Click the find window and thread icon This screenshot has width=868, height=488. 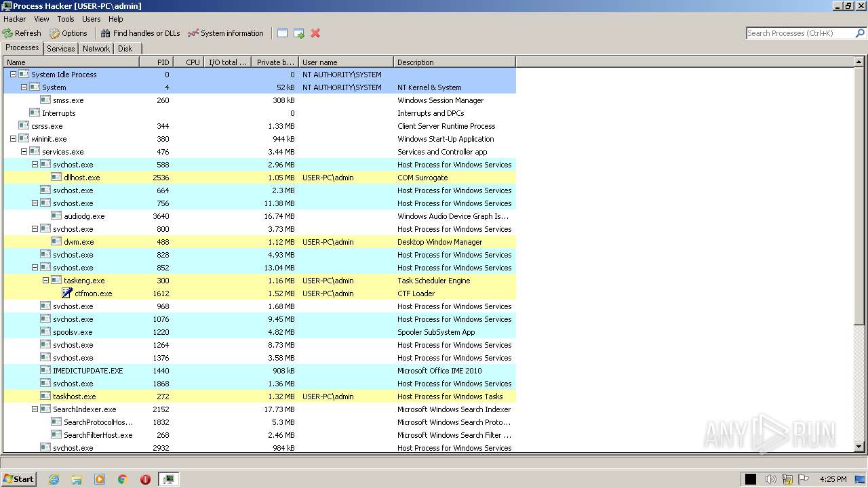point(299,33)
